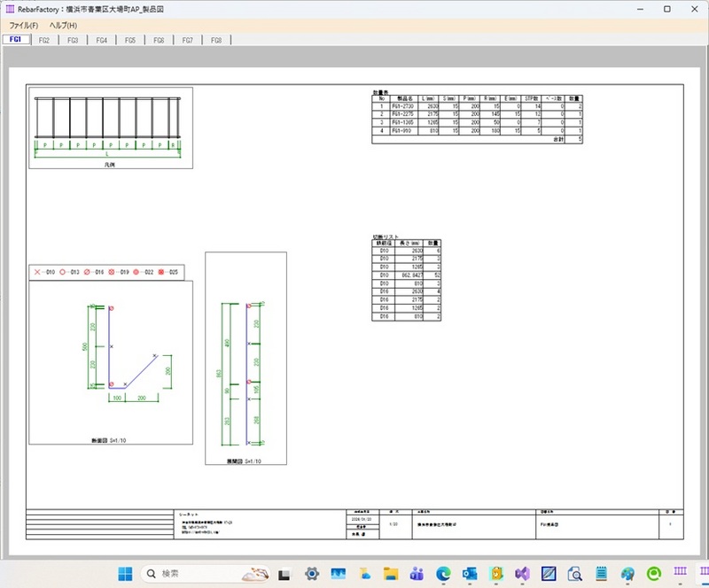Open the ヘルプ(H) menu
709x588 pixels.
[x=63, y=25]
